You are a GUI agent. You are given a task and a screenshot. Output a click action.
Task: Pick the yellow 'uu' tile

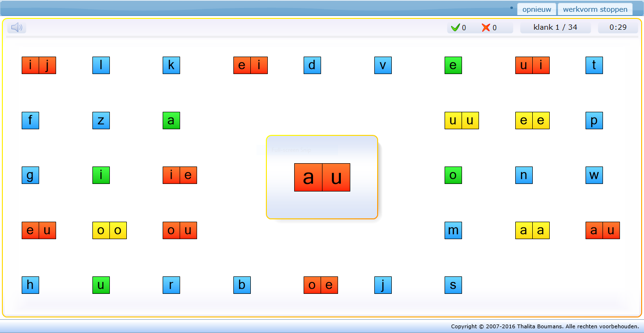[x=462, y=121]
